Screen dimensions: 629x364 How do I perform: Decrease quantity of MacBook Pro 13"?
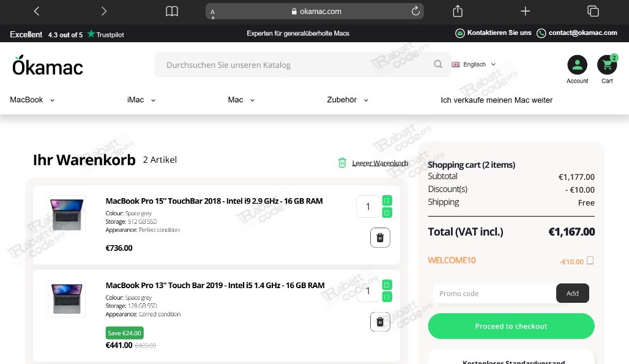pos(387,297)
